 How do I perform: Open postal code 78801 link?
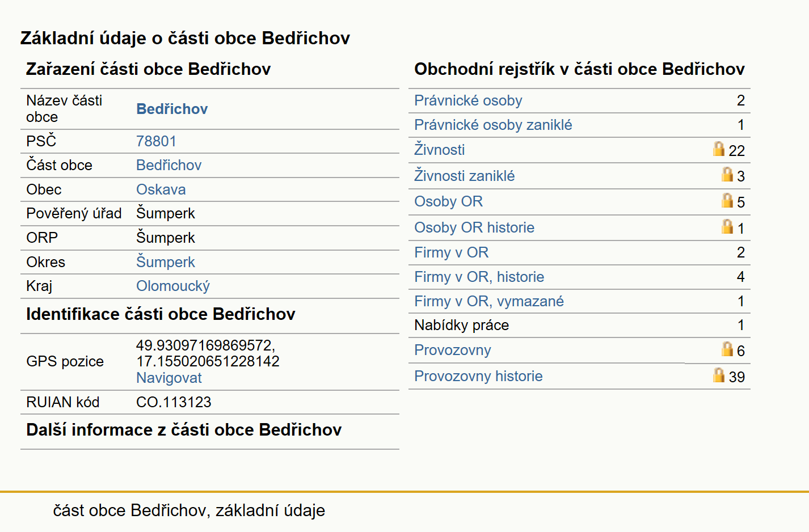tap(156, 141)
